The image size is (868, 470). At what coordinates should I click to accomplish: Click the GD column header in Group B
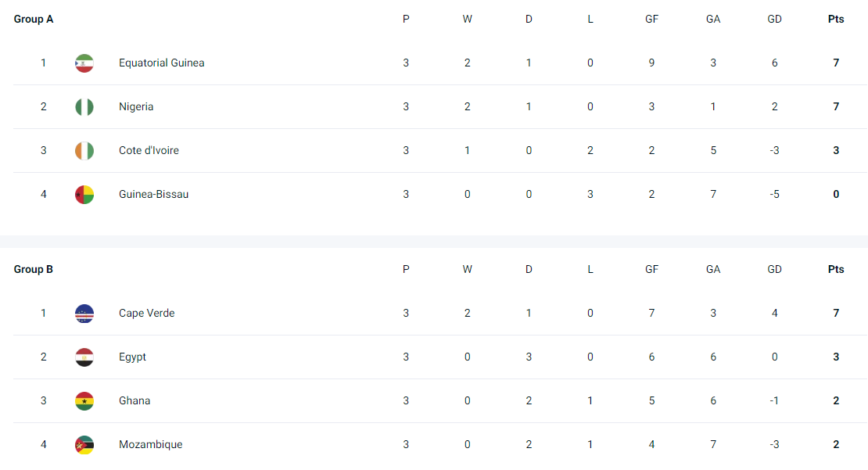774,269
